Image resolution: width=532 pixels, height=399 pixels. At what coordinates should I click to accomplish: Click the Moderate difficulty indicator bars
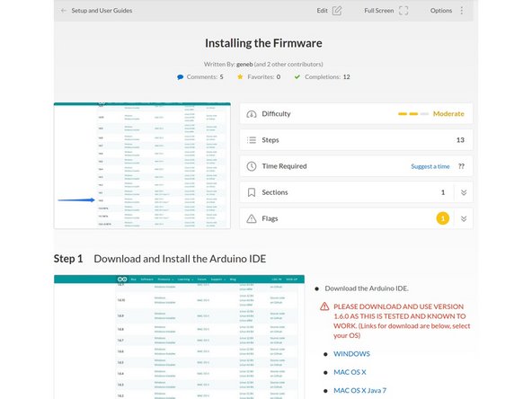pos(413,113)
